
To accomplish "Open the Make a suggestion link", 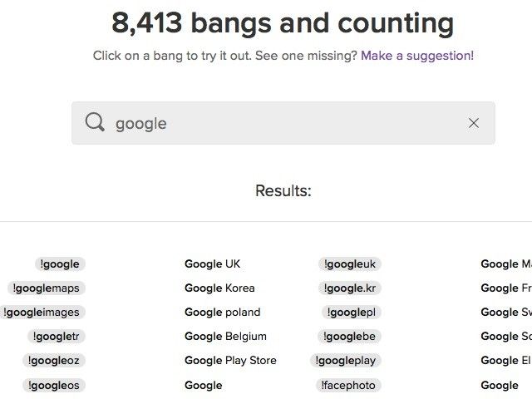I will (x=417, y=56).
